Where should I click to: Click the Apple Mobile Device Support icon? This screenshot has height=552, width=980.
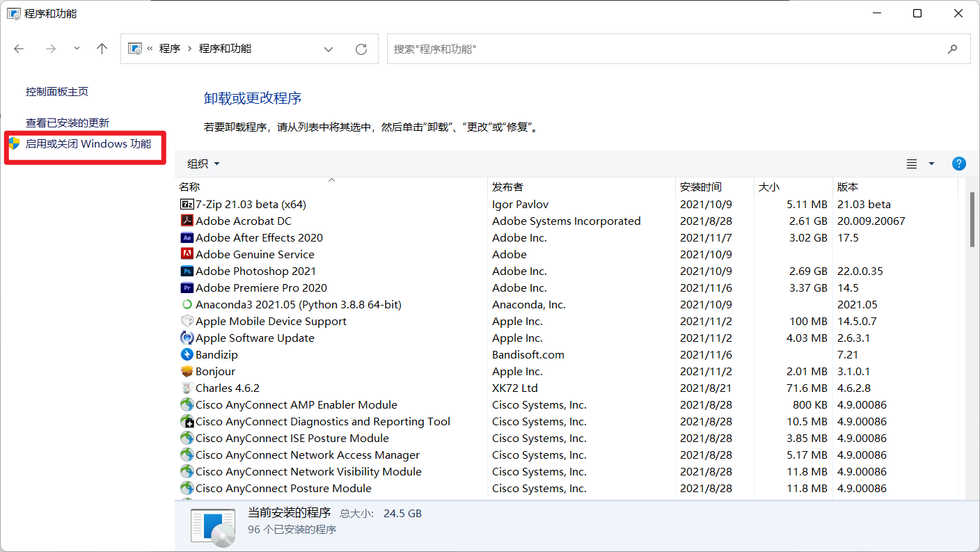pyautogui.click(x=187, y=322)
